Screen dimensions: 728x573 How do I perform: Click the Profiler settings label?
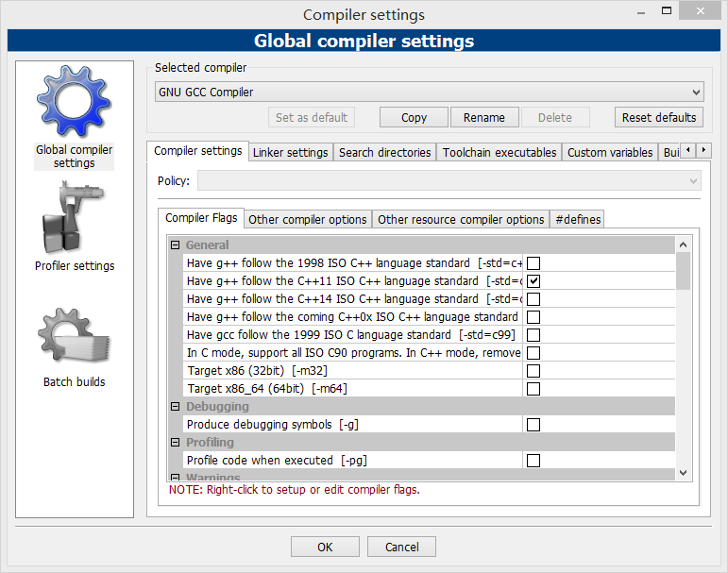pyautogui.click(x=75, y=266)
